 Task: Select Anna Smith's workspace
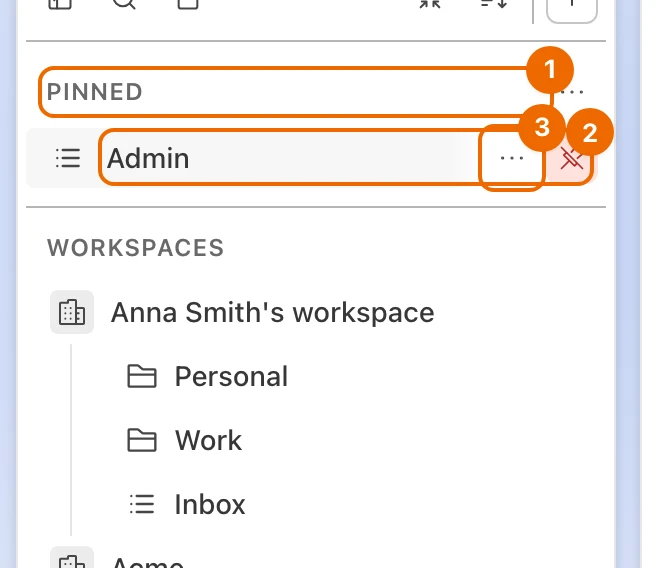[273, 312]
